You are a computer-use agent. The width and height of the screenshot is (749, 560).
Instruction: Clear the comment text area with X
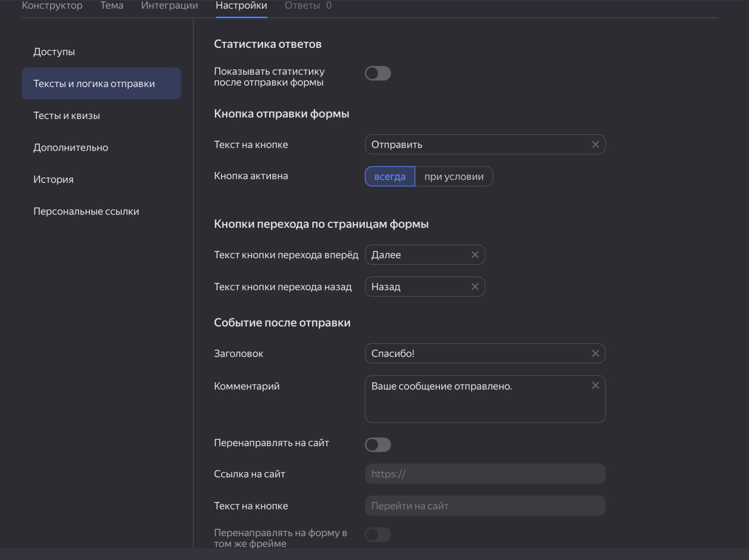(x=595, y=385)
